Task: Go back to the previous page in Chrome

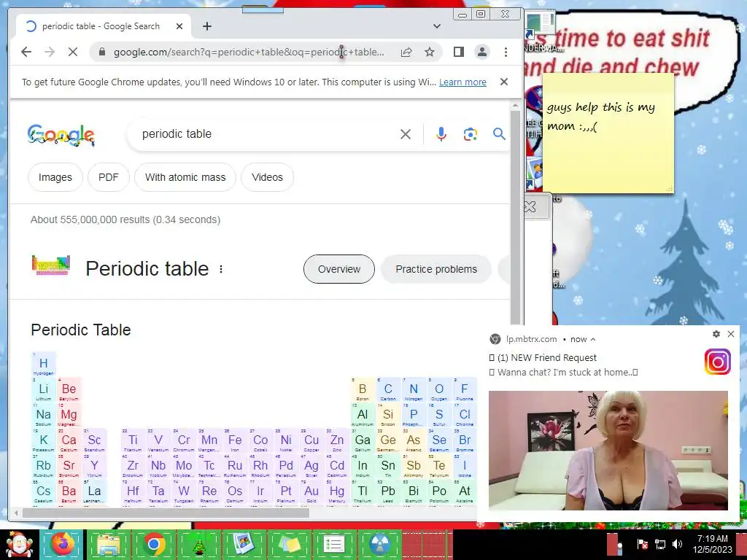Action: click(x=26, y=52)
